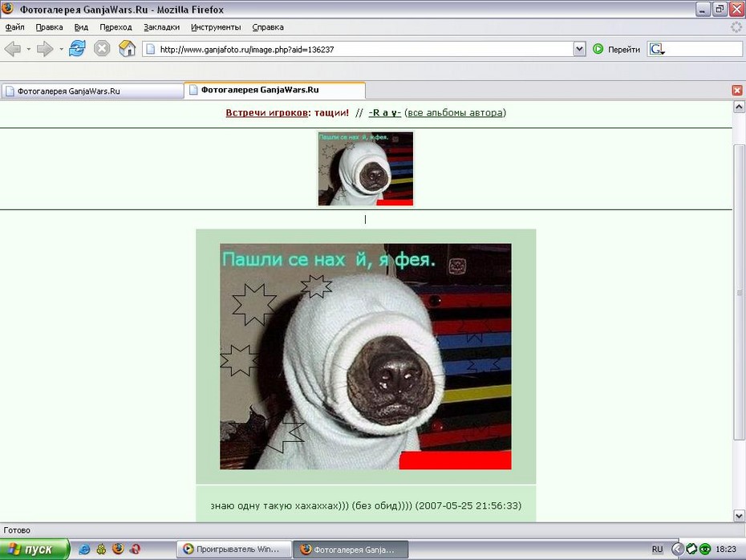Open the Forward history dropdown arrow

62,49
